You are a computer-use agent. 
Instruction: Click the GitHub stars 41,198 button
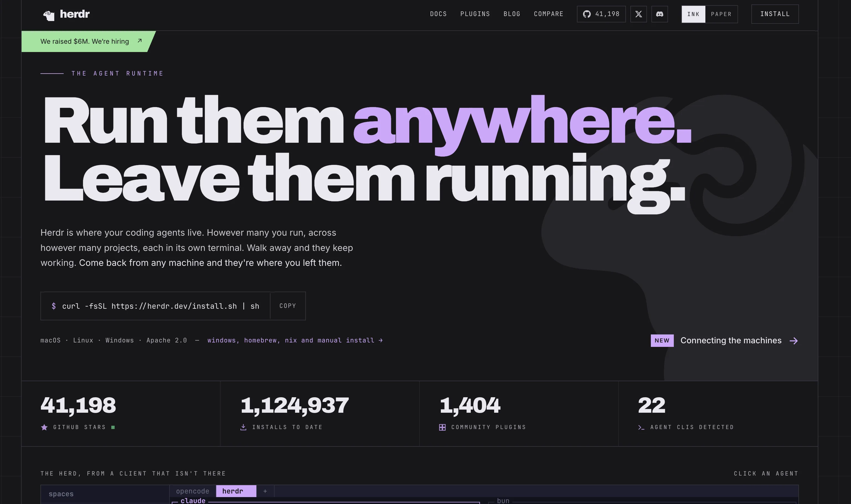coord(601,14)
